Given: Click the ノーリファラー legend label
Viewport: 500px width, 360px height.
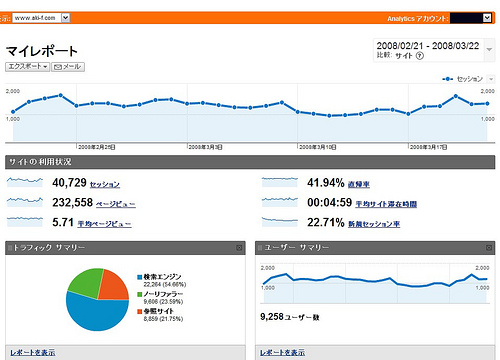Looking at the screenshot, I should (x=163, y=294).
